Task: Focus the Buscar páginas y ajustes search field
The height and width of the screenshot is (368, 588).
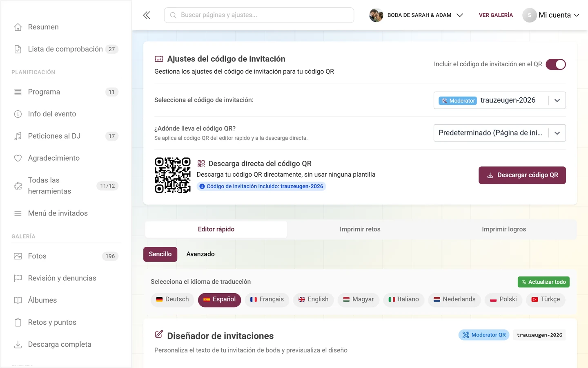Action: point(259,15)
